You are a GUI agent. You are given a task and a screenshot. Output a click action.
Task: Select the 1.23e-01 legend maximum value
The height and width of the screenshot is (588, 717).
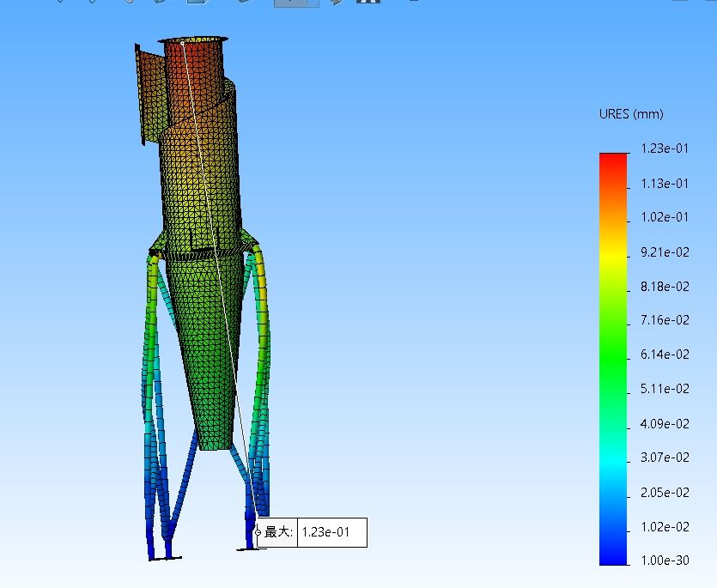coord(665,149)
